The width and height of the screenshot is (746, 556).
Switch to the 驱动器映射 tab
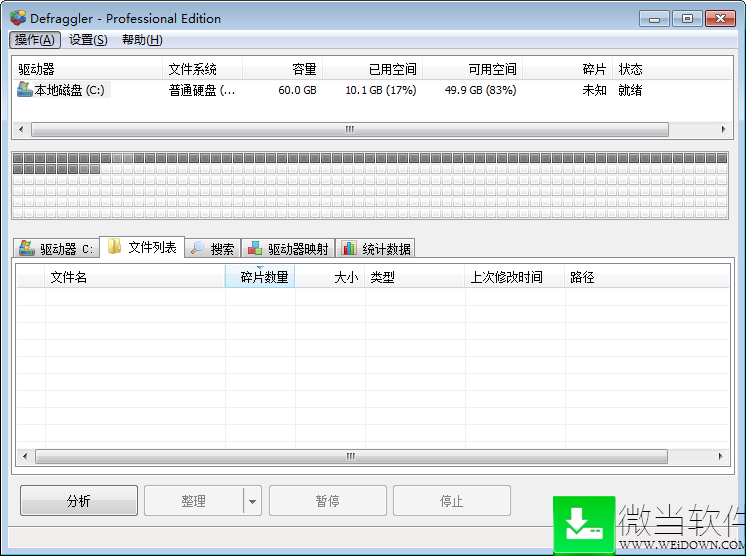point(288,248)
